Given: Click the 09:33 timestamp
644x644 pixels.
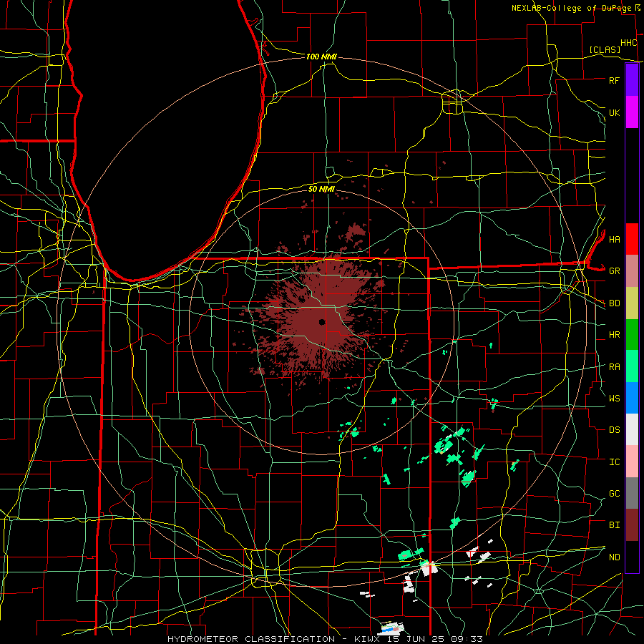Looking at the screenshot, I should (x=469, y=639).
